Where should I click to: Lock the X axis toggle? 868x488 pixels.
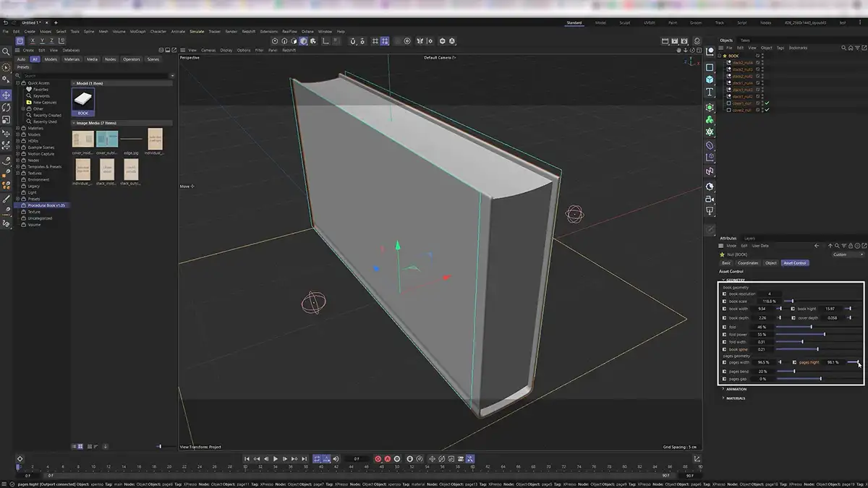point(32,41)
